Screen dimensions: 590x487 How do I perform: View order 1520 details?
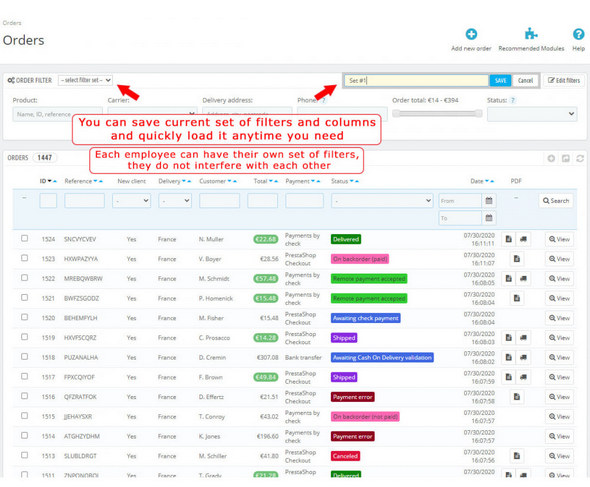[559, 318]
